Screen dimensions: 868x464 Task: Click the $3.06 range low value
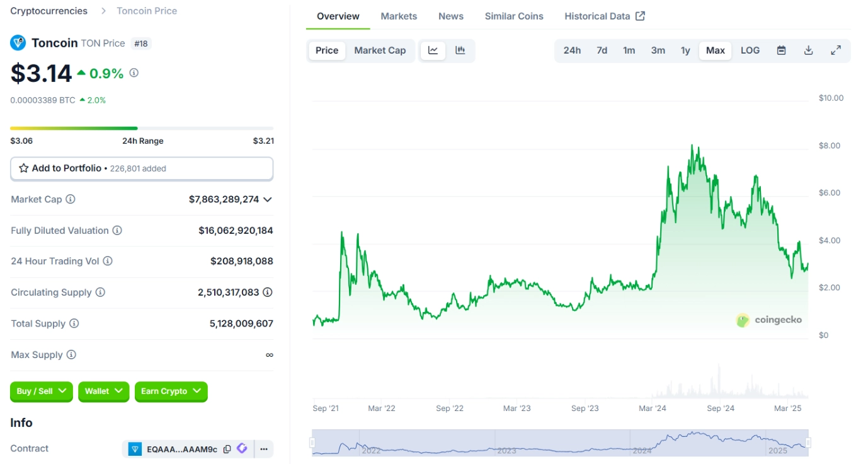pyautogui.click(x=21, y=141)
